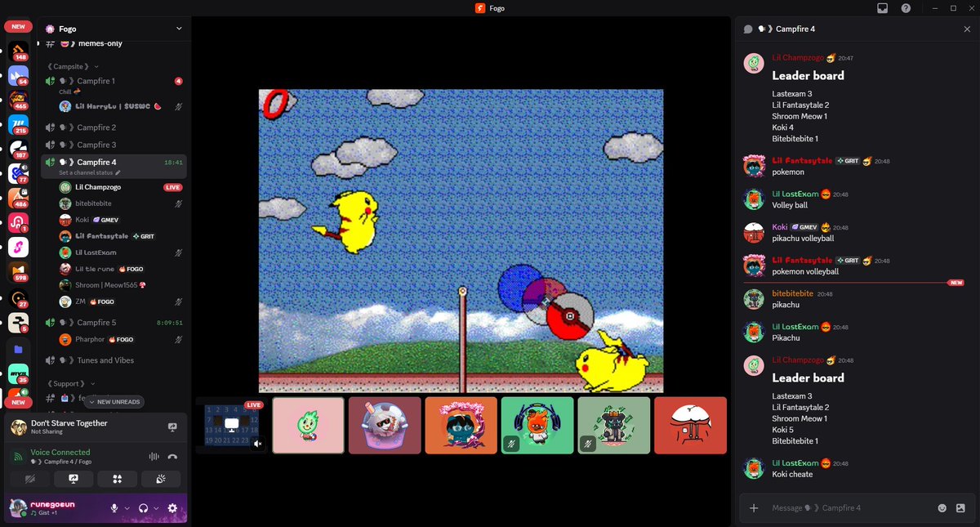Screen dimensions: 980x527
Task: Click Lil Champzogo avatar at top of chat
Action: point(753,64)
